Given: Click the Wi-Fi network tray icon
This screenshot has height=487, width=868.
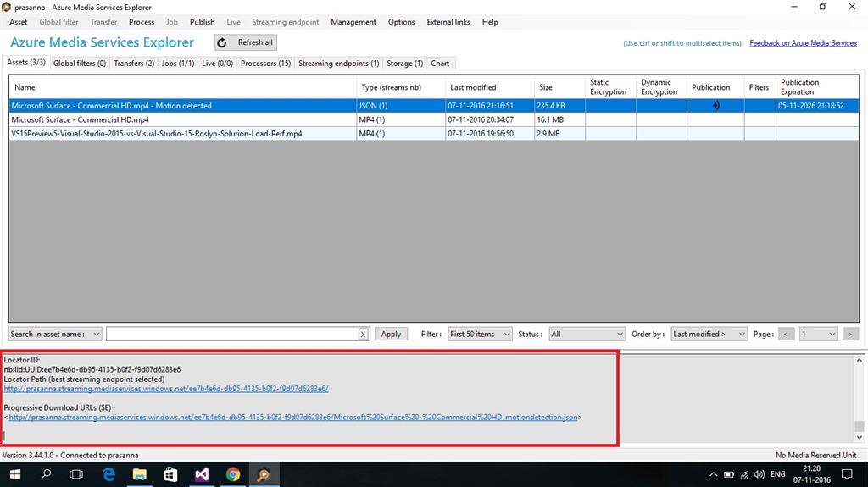Looking at the screenshot, I should 744,474.
